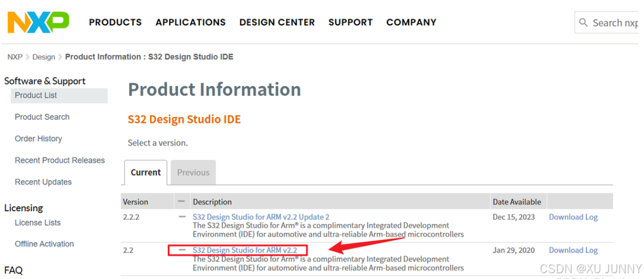Switch to the Current tab
This screenshot has width=644, height=279.
pyautogui.click(x=146, y=172)
